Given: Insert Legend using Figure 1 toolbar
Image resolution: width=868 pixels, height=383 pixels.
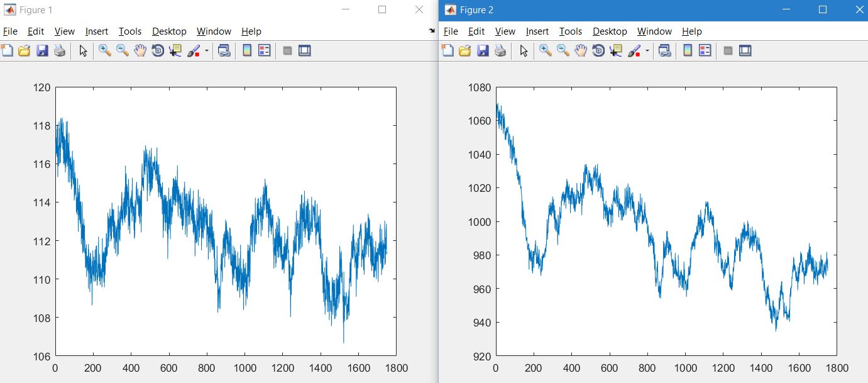Looking at the screenshot, I should (x=265, y=51).
